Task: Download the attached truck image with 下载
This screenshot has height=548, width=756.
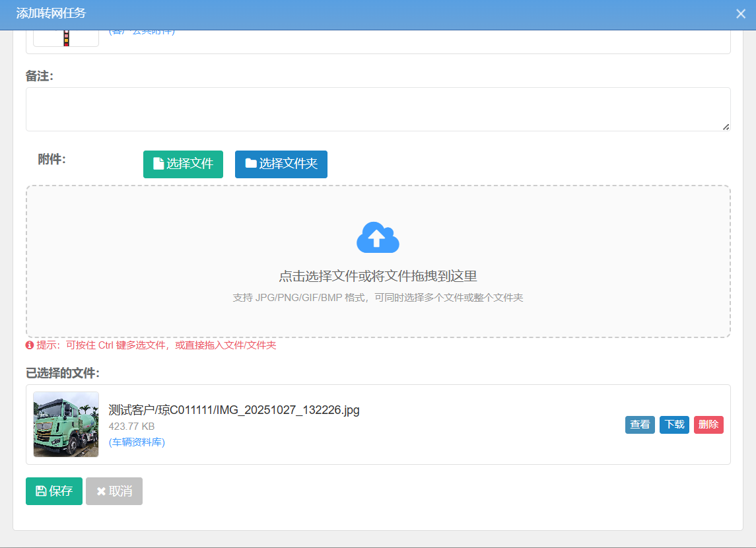Action: click(674, 425)
